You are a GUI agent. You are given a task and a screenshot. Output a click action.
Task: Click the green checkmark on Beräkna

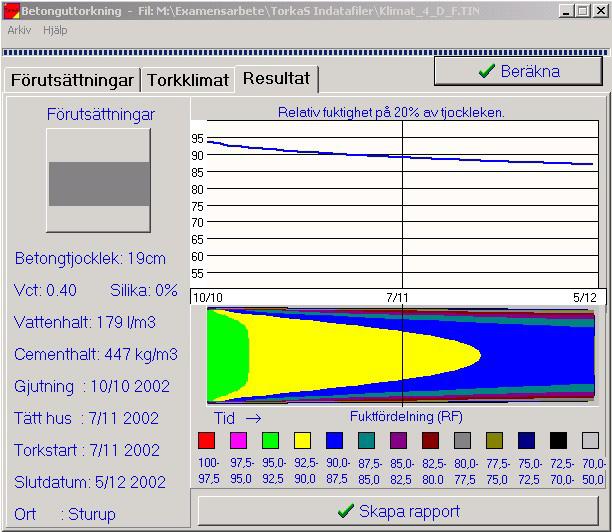point(486,71)
